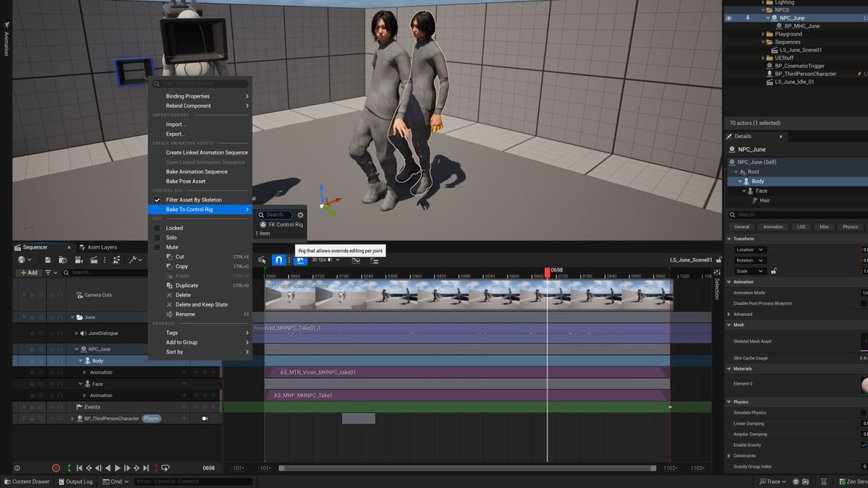Jump to the start of the sequence

click(79, 468)
